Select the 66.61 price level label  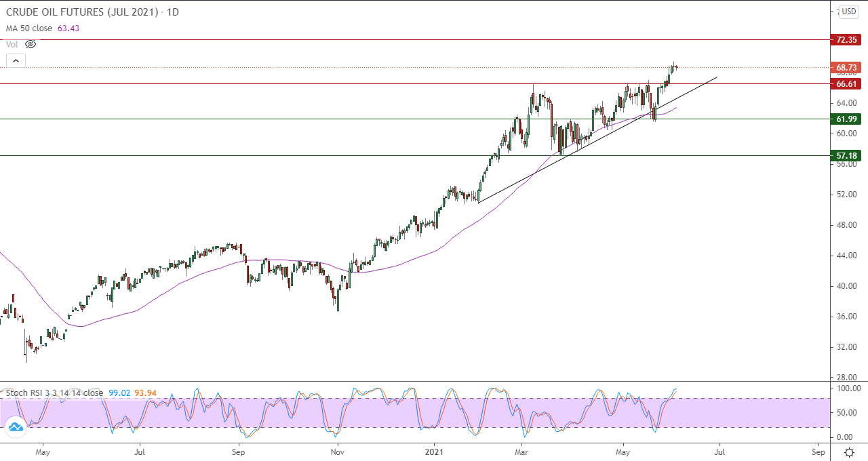(847, 84)
